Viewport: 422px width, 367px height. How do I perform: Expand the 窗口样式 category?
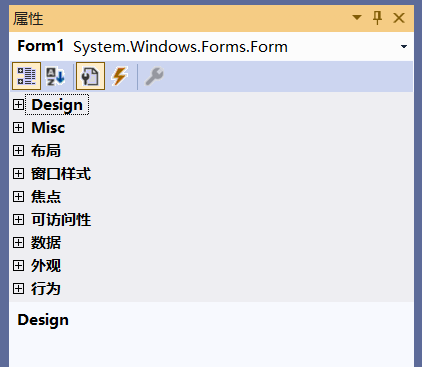18,174
